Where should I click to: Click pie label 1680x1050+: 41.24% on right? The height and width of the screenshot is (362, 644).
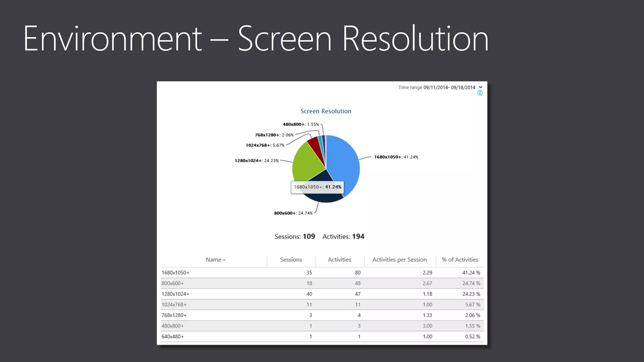(396, 157)
